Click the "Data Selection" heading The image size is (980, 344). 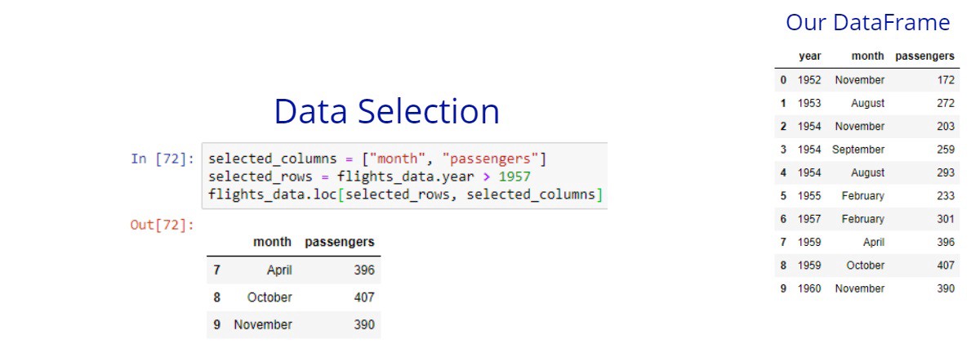386,112
